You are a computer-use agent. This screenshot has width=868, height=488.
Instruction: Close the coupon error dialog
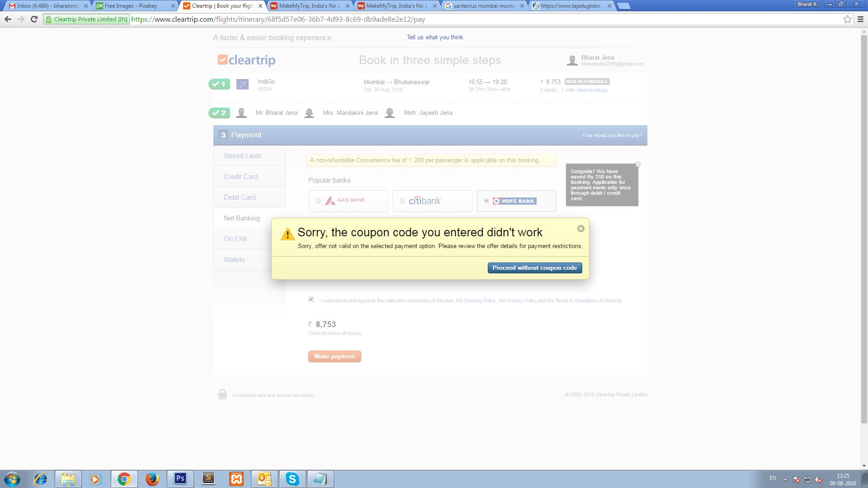pyautogui.click(x=581, y=229)
